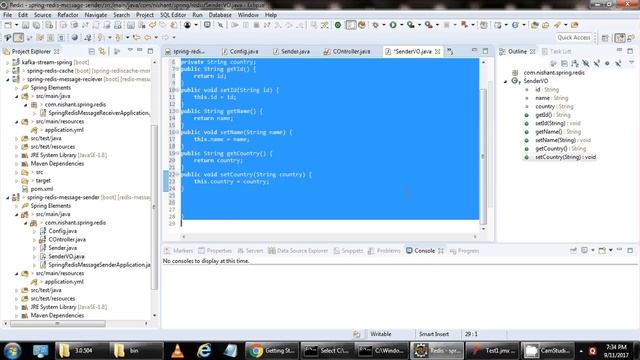Expand Config.java node in tree

pyautogui.click(x=34, y=231)
